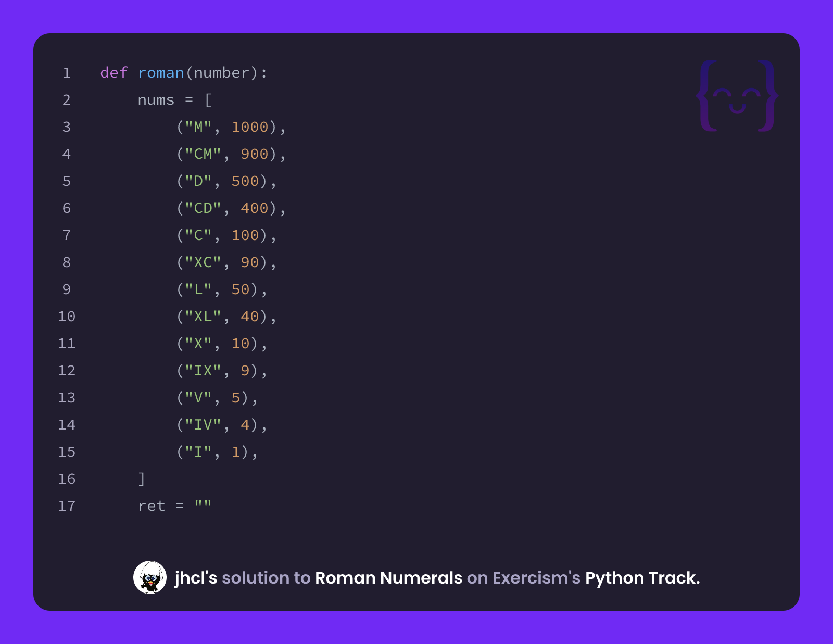Click the jhcl avatar image
Viewport: 833px width, 644px height.
click(150, 577)
